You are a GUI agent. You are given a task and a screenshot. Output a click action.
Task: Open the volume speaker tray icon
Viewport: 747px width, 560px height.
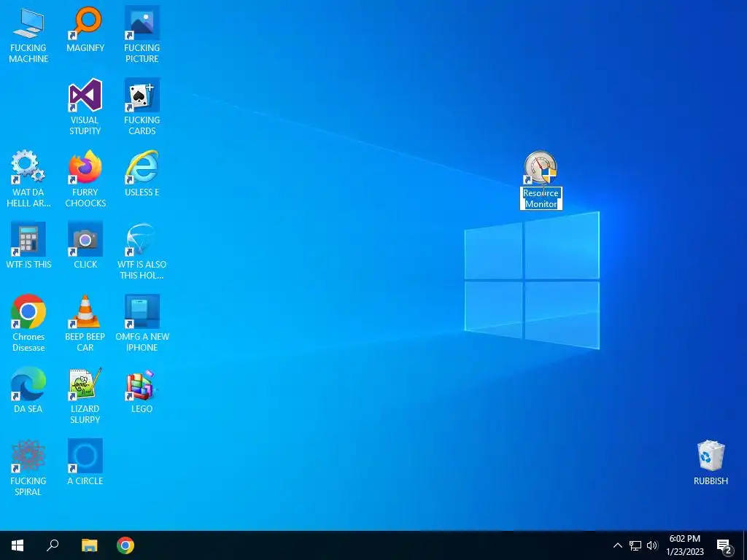(x=652, y=545)
